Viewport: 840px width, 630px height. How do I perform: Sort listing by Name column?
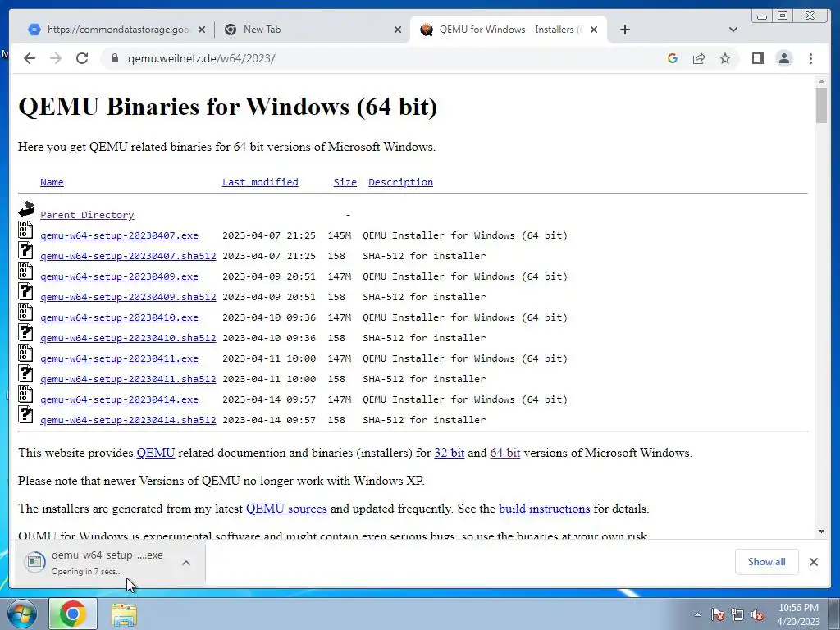pyautogui.click(x=52, y=182)
